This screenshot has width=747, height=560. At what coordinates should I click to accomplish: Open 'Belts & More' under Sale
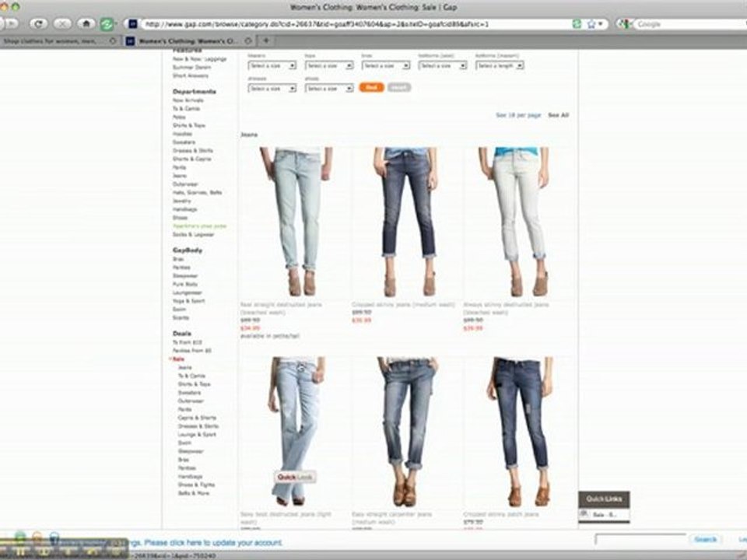click(x=194, y=493)
